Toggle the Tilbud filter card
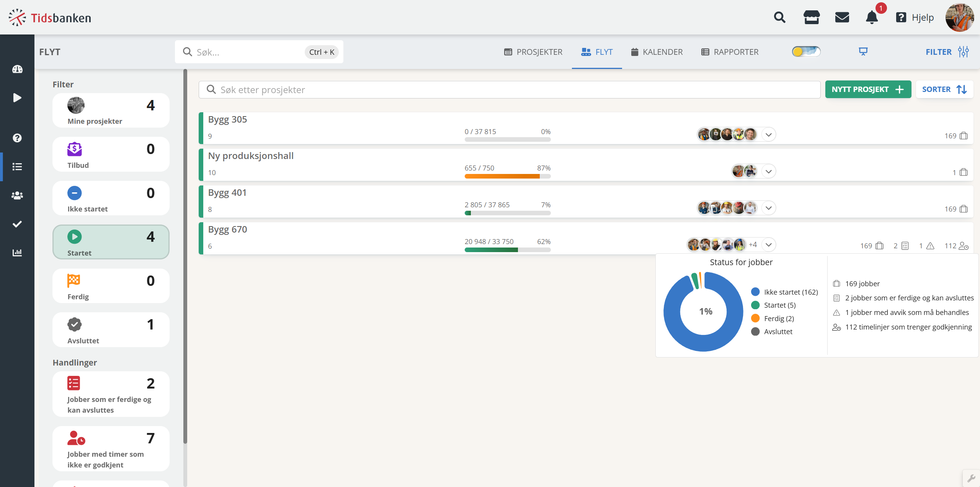 [111, 154]
